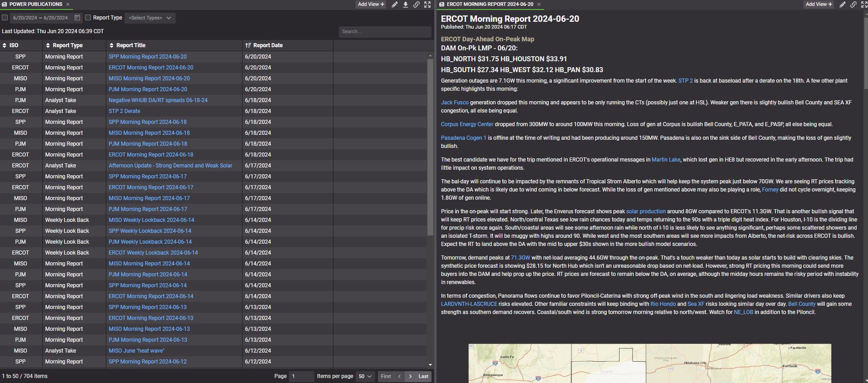
Task: Sort by the Report Date column icon
Action: 248,45
